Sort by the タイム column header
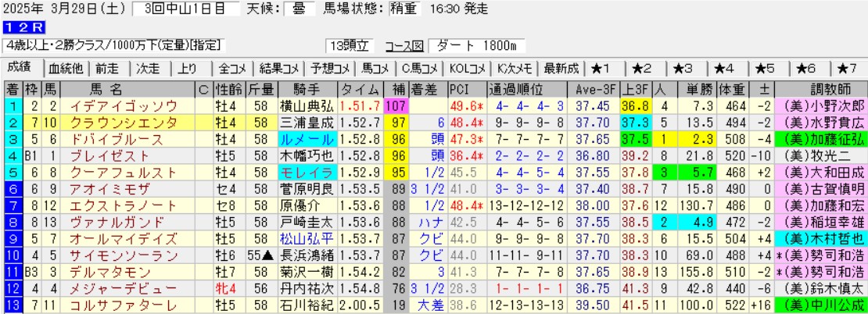868x314 pixels. point(360,88)
